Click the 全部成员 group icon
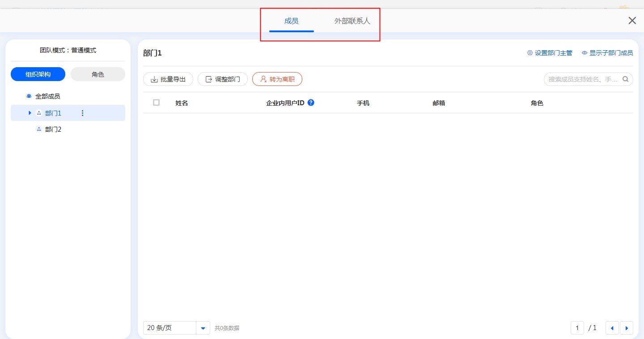644x339 pixels. [x=29, y=96]
